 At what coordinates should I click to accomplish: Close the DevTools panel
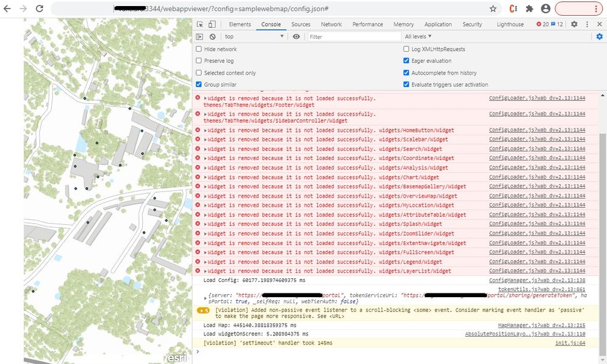[x=600, y=24]
